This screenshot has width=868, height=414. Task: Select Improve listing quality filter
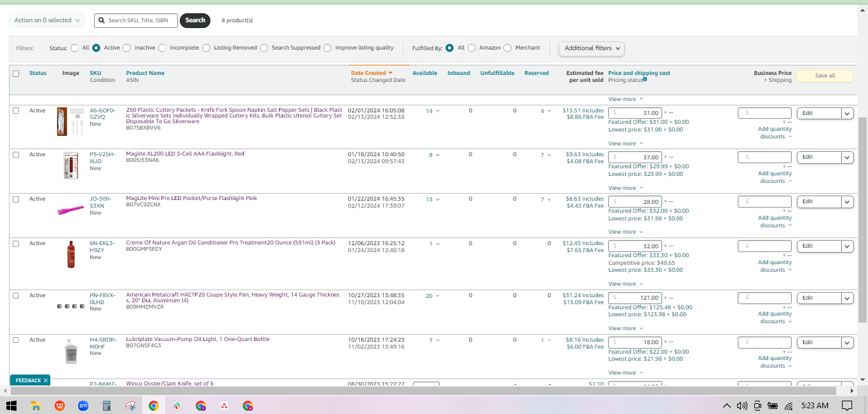tap(328, 48)
